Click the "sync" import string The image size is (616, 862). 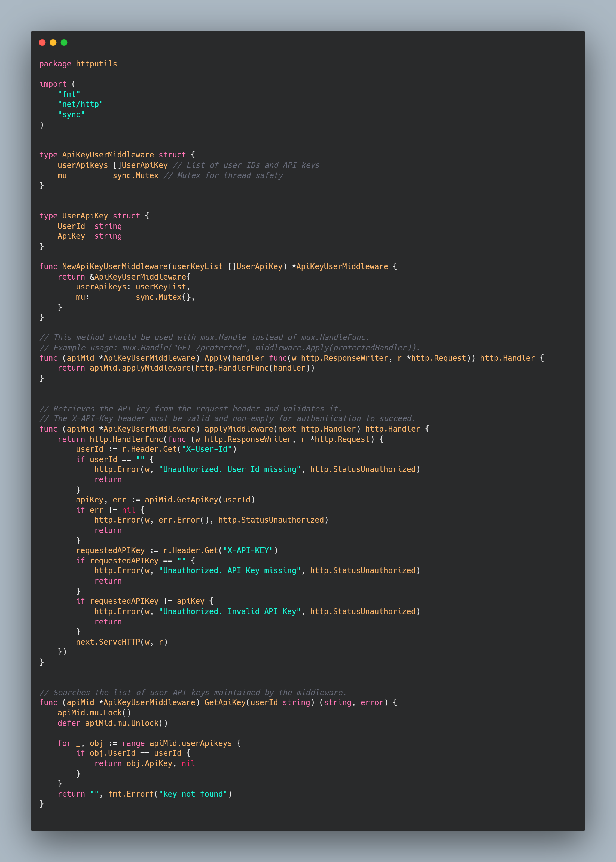coord(71,114)
